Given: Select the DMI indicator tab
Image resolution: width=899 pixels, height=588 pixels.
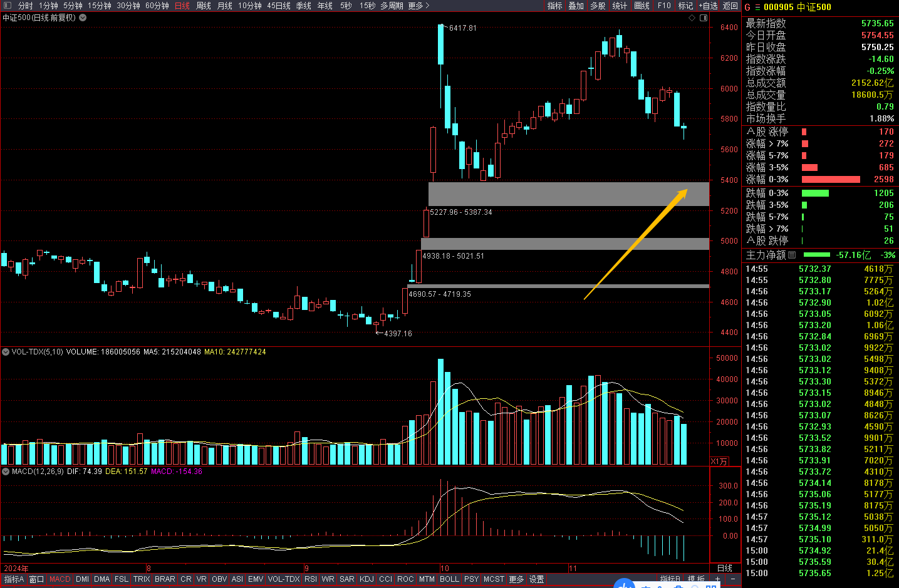Looking at the screenshot, I should coord(82,579).
